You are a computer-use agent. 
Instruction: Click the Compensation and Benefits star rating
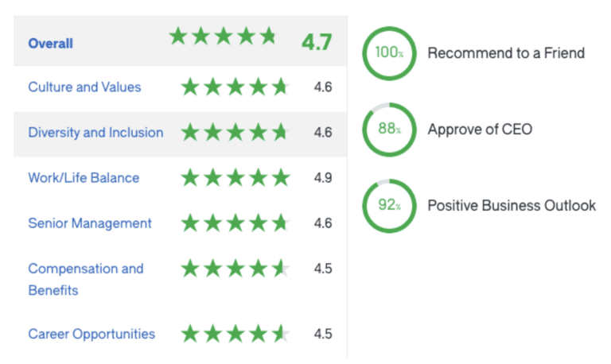pos(235,268)
